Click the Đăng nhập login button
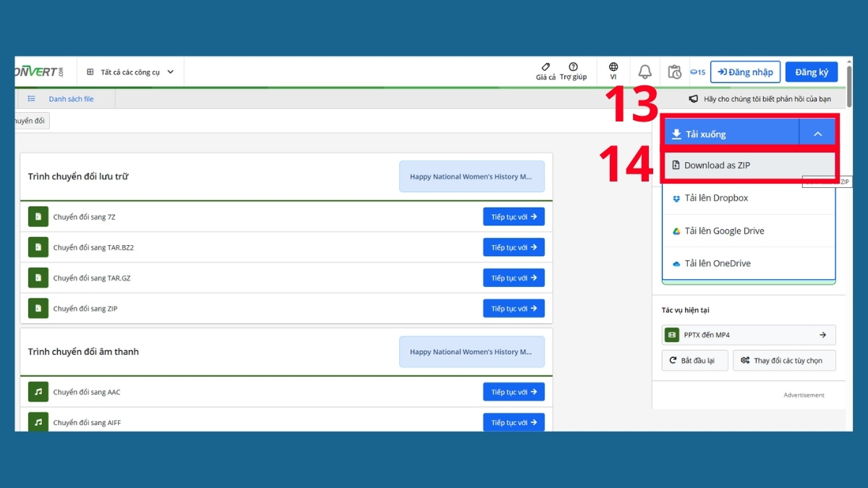Viewport: 868px width, 488px height. click(x=745, y=72)
